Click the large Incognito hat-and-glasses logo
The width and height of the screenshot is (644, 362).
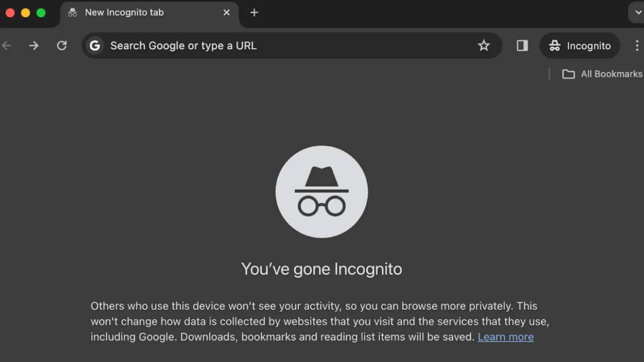point(321,192)
